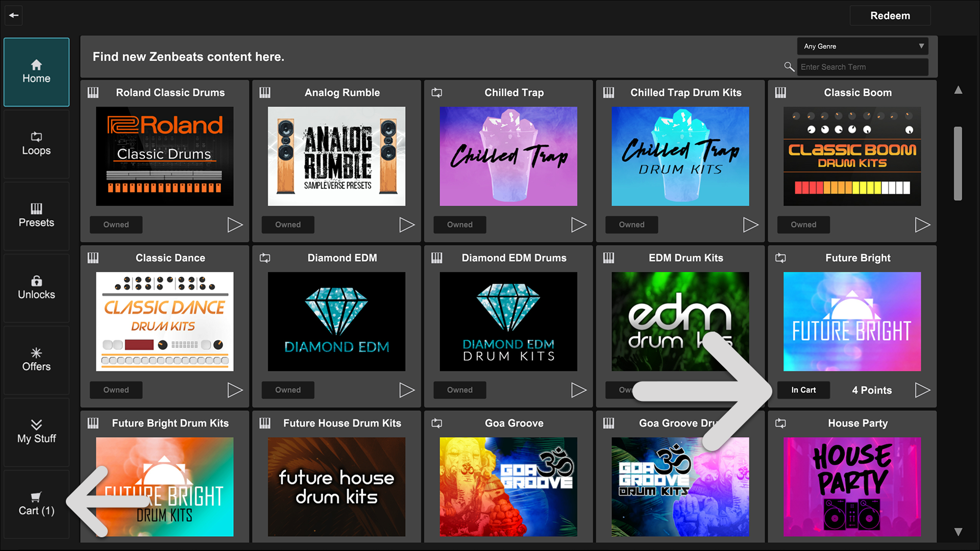Screen dimensions: 980x551
Task: Click the scroll down arrow
Action: point(959,532)
